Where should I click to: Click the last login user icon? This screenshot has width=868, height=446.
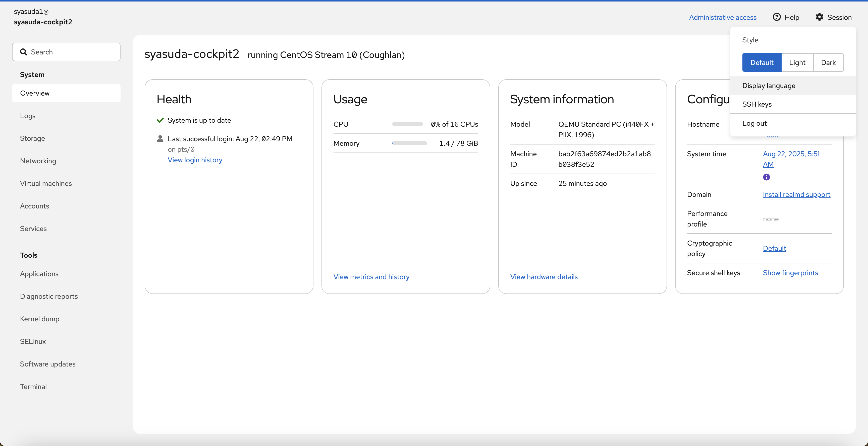click(160, 139)
